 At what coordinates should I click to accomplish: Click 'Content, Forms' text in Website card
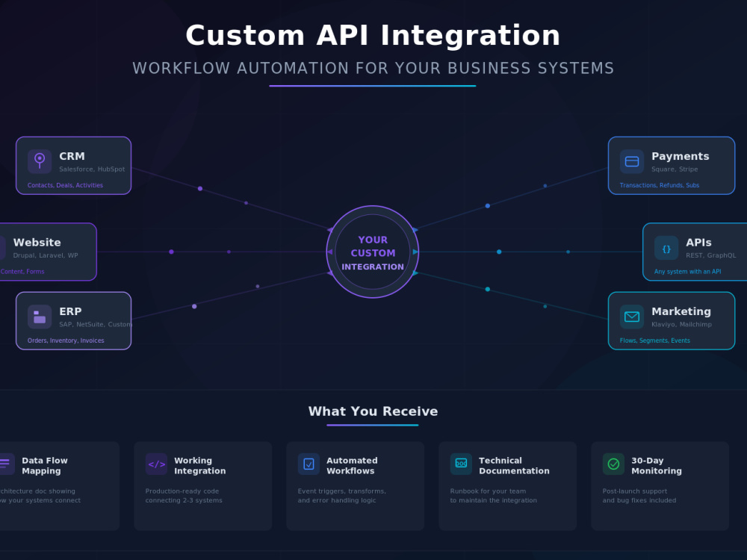coord(22,272)
